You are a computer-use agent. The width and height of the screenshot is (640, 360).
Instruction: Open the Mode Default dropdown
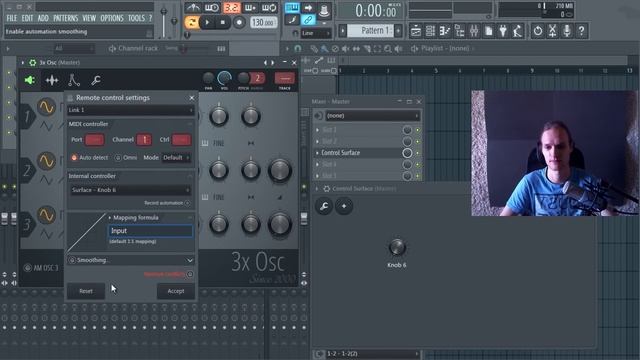(176, 158)
